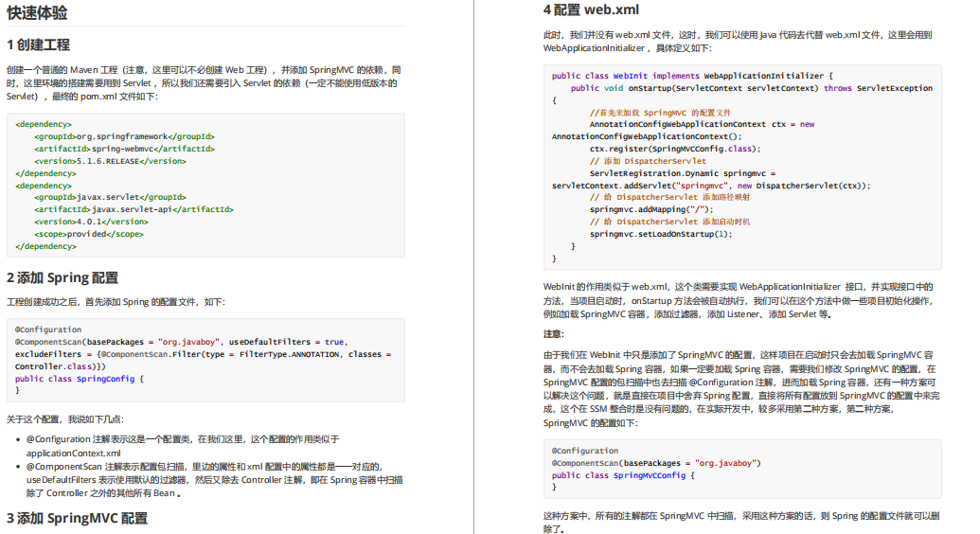Click the springmvc.setLoadOnStartup(1) line
The width and height of the screenshot is (980, 534).
[661, 234]
